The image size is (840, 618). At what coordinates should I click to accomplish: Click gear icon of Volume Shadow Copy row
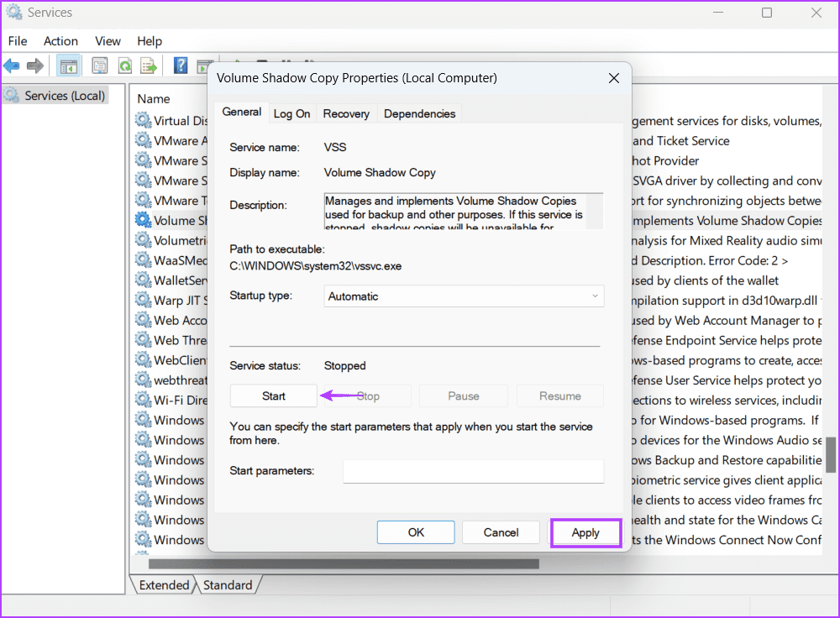[x=143, y=220]
